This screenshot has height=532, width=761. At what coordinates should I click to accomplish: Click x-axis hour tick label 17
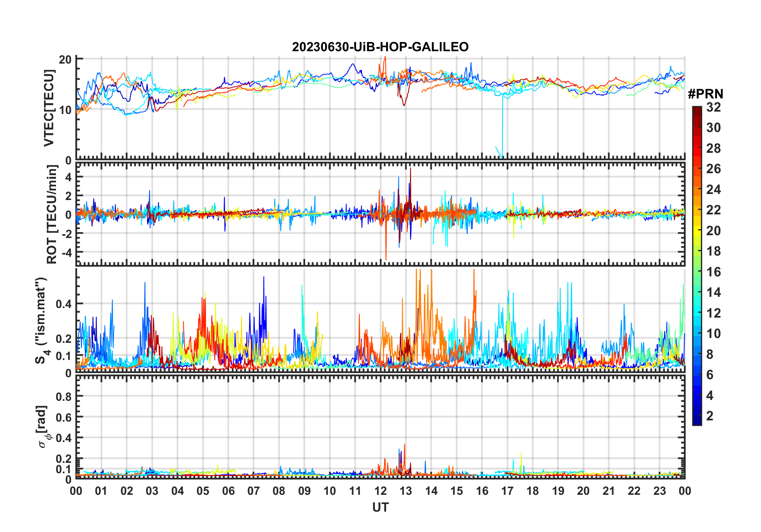click(507, 491)
